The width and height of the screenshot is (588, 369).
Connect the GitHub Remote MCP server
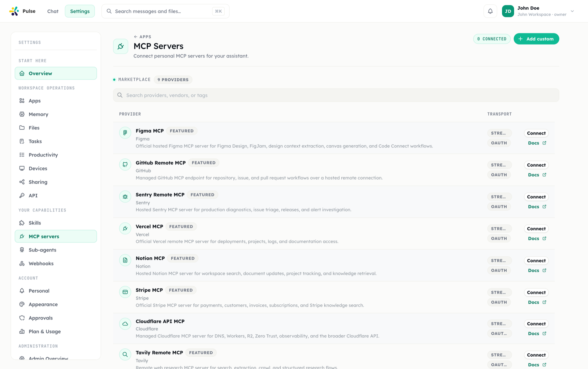536,165
